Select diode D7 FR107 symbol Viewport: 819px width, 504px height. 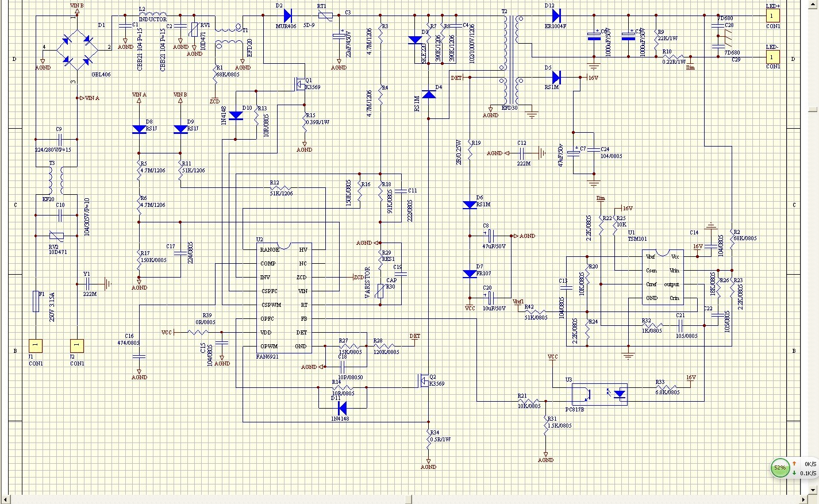point(470,274)
